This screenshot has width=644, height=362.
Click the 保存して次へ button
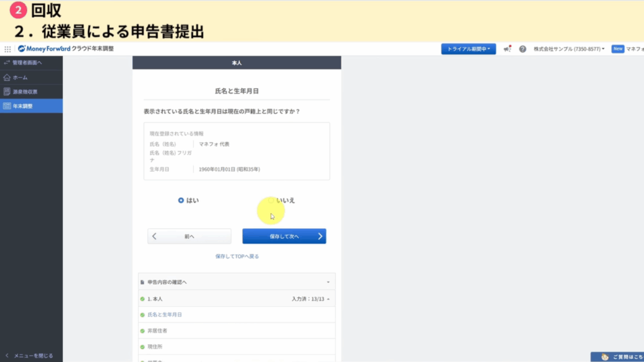click(284, 236)
